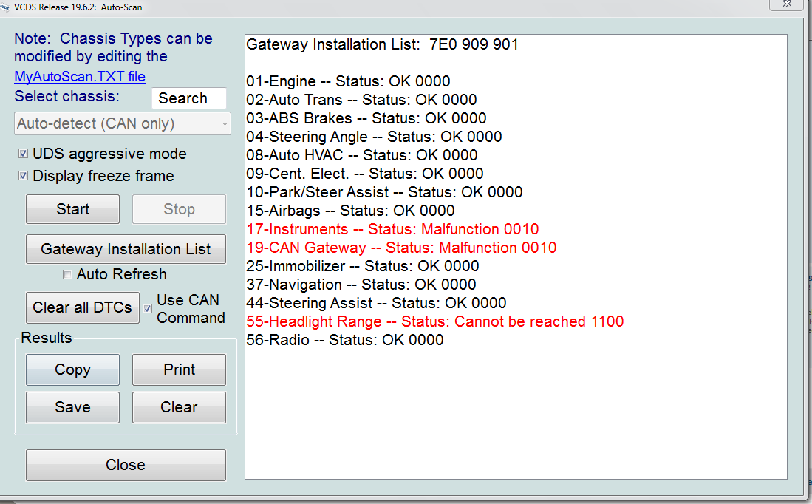This screenshot has width=812, height=504.
Task: Toggle the Use CAN Command checkbox
Action: pyautogui.click(x=148, y=308)
